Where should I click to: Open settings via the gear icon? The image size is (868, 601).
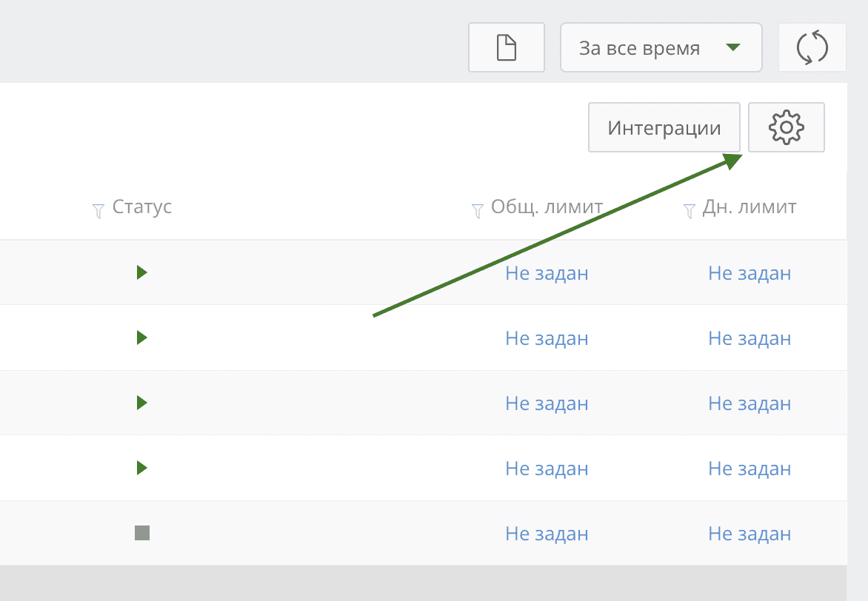coord(787,128)
